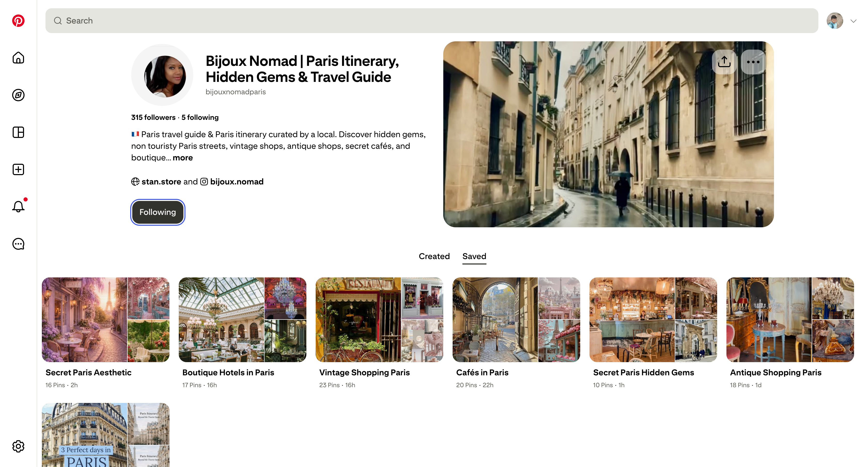Switch to the Created tab
The height and width of the screenshot is (467, 868).
[434, 256]
